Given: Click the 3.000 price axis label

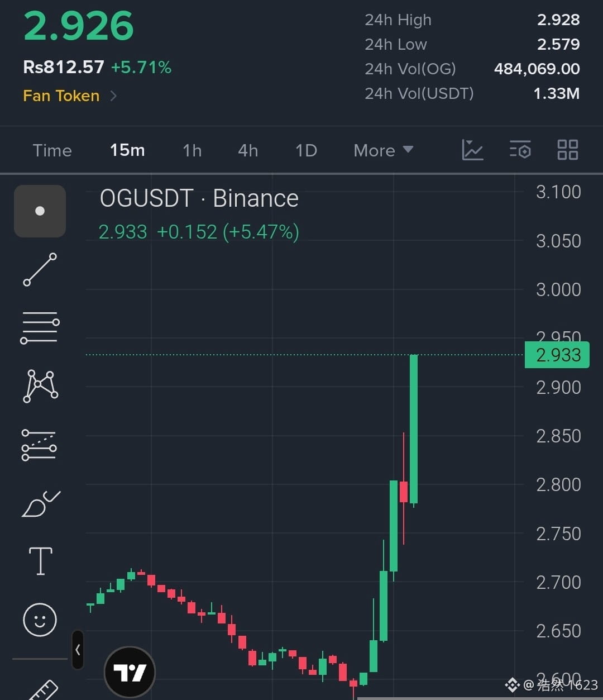Looking at the screenshot, I should [558, 289].
